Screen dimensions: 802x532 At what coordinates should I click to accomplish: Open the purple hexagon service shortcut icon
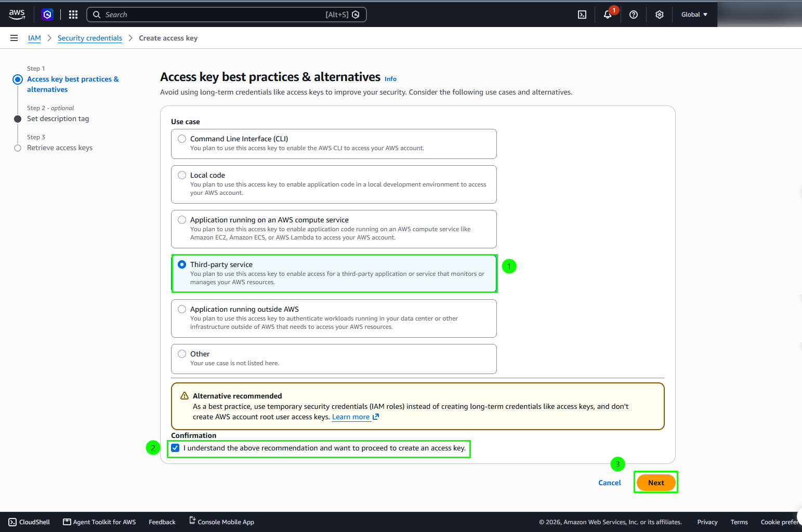point(47,15)
